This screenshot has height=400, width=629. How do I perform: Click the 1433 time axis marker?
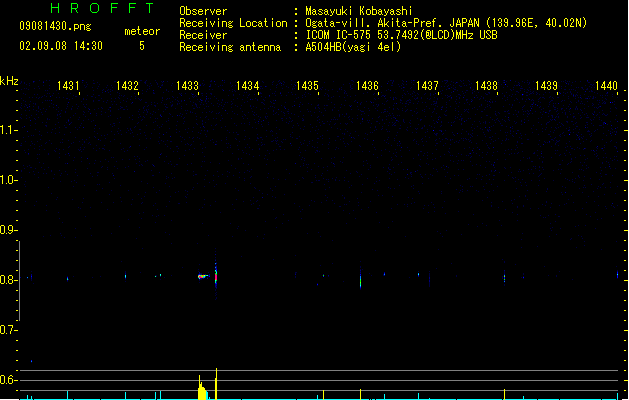pyautogui.click(x=187, y=85)
